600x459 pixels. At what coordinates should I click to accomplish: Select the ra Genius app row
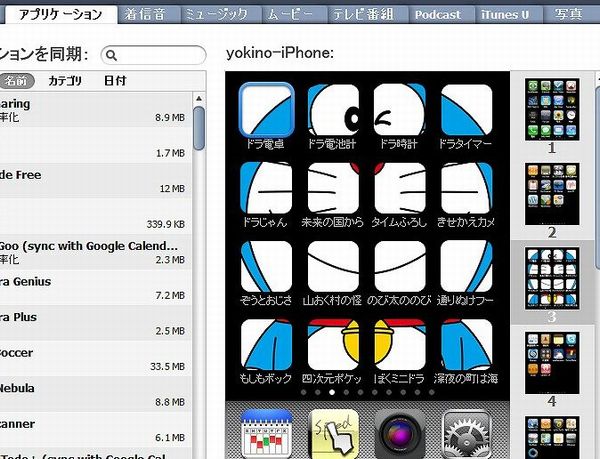click(x=96, y=288)
